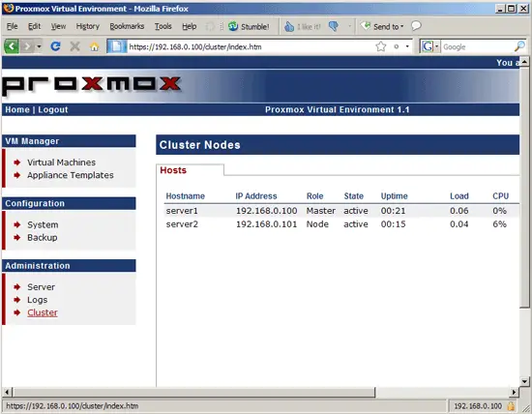
Task: Click the Firefox icon in title bar
Action: tap(9, 8)
